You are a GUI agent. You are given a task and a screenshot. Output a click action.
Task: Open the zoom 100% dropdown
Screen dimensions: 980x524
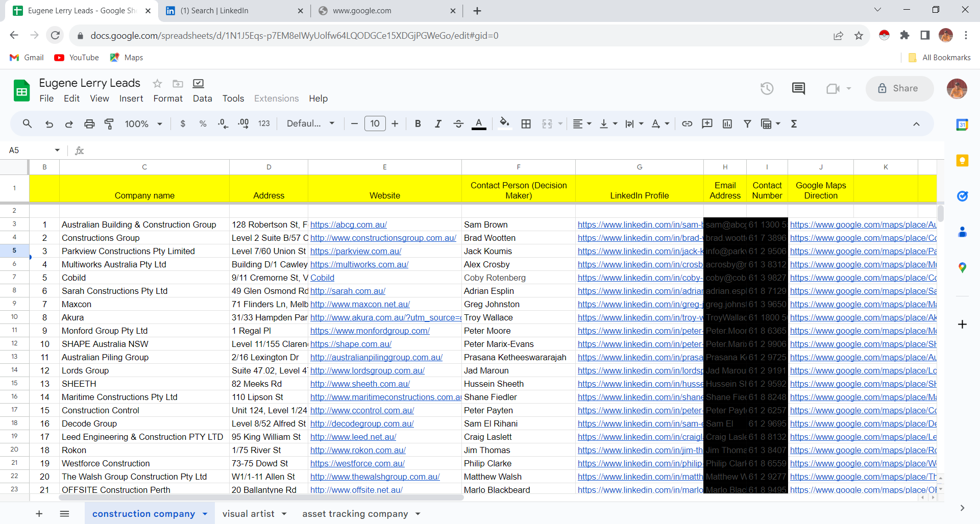(x=143, y=123)
